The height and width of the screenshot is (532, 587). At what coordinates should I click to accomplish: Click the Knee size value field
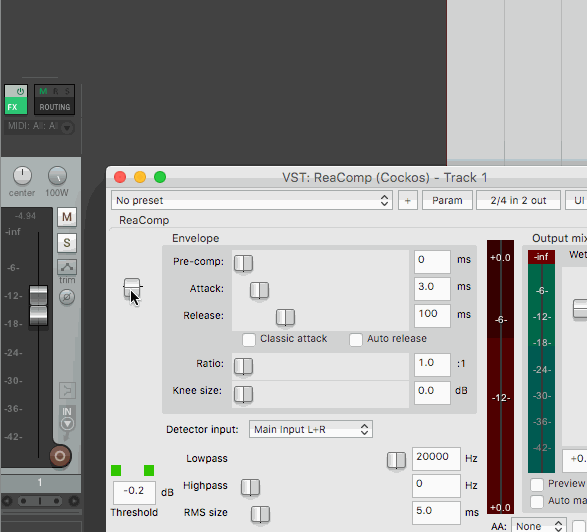click(432, 392)
